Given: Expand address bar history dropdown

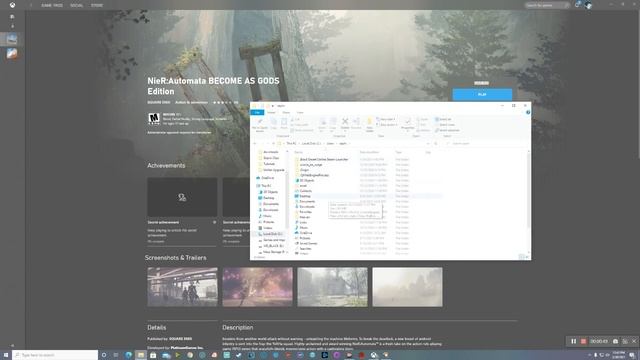Looking at the screenshot, I should coord(428,143).
